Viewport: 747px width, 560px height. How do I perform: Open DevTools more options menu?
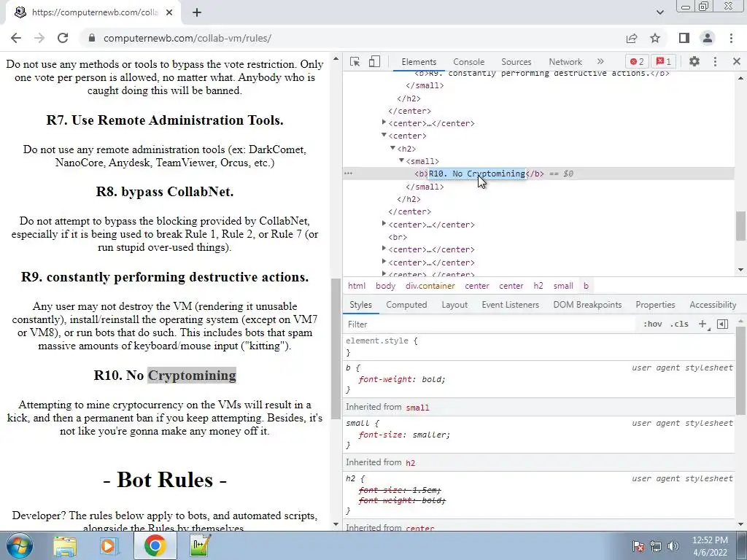pos(715,61)
